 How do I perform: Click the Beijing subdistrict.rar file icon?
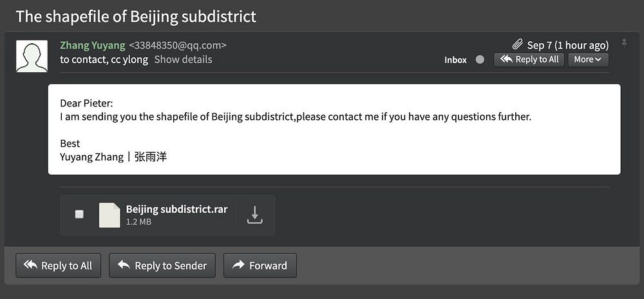[x=109, y=215]
